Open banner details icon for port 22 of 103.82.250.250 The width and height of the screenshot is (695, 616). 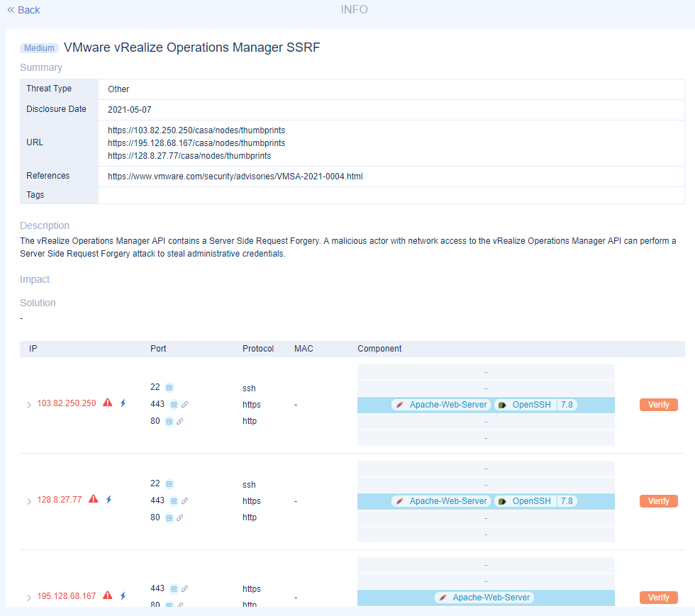click(x=169, y=388)
